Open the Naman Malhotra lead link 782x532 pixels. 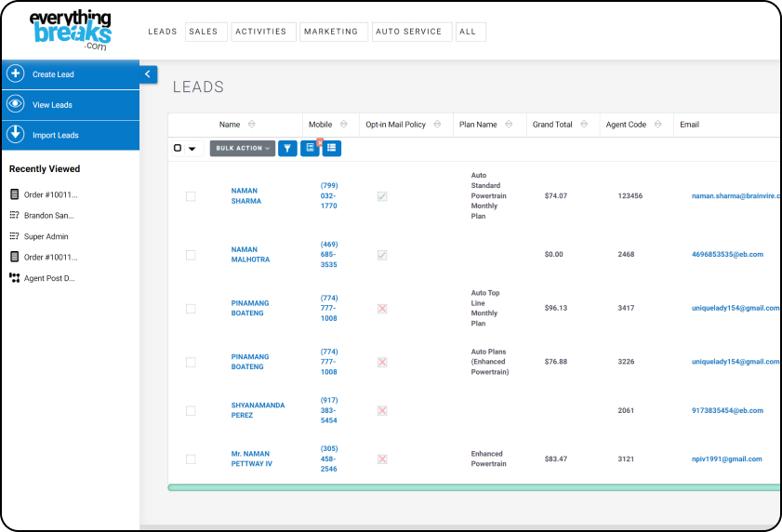(250, 255)
